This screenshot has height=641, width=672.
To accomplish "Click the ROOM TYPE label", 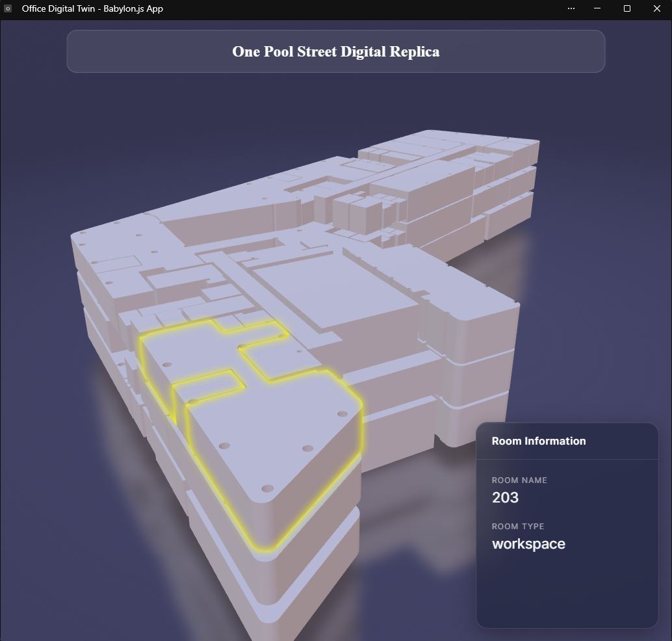I will point(518,526).
